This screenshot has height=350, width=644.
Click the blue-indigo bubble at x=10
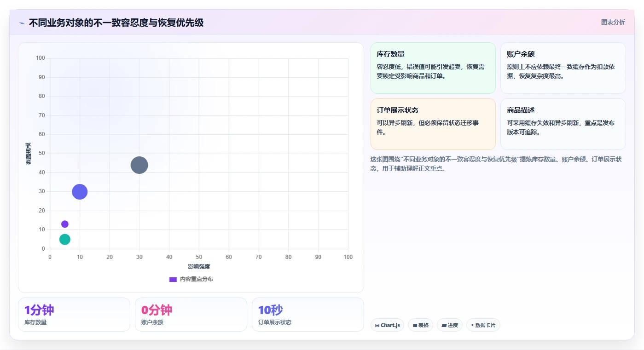pos(80,192)
